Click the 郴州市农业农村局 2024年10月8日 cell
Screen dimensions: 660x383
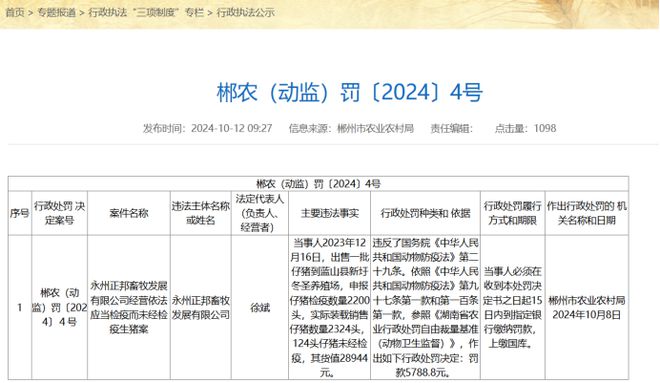click(x=587, y=308)
